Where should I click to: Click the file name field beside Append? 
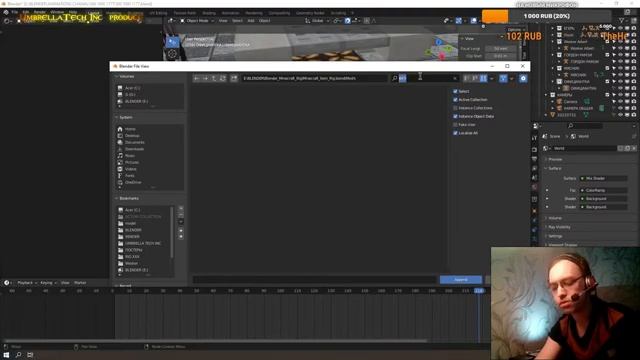314,280
